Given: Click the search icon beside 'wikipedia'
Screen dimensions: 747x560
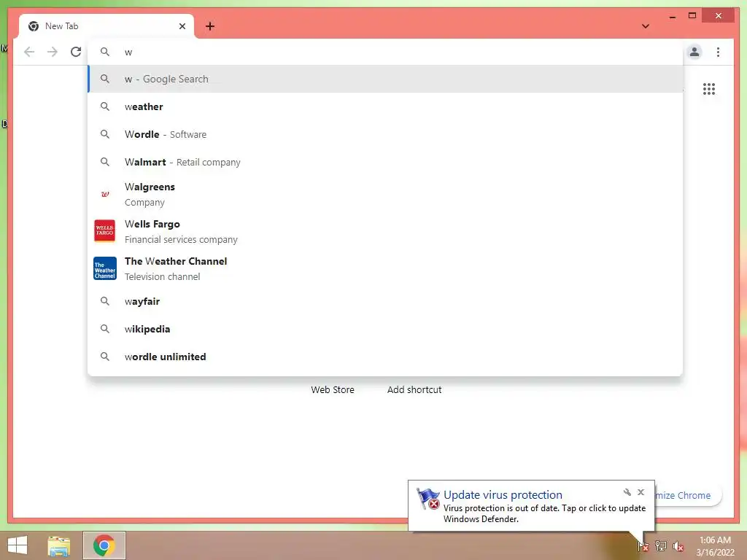Looking at the screenshot, I should [105, 329].
